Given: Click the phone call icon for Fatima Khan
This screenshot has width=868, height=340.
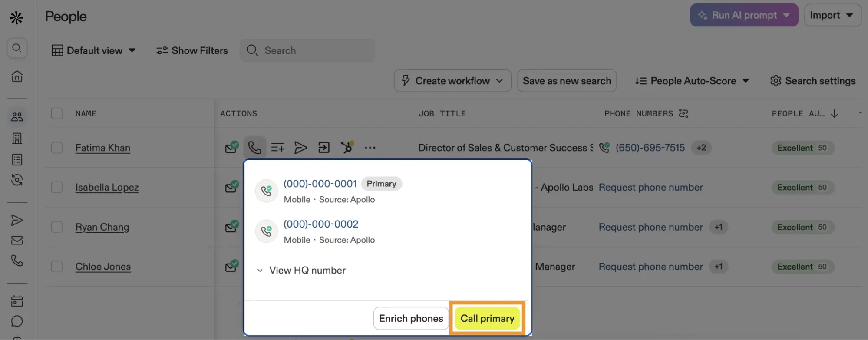Looking at the screenshot, I should tap(254, 148).
